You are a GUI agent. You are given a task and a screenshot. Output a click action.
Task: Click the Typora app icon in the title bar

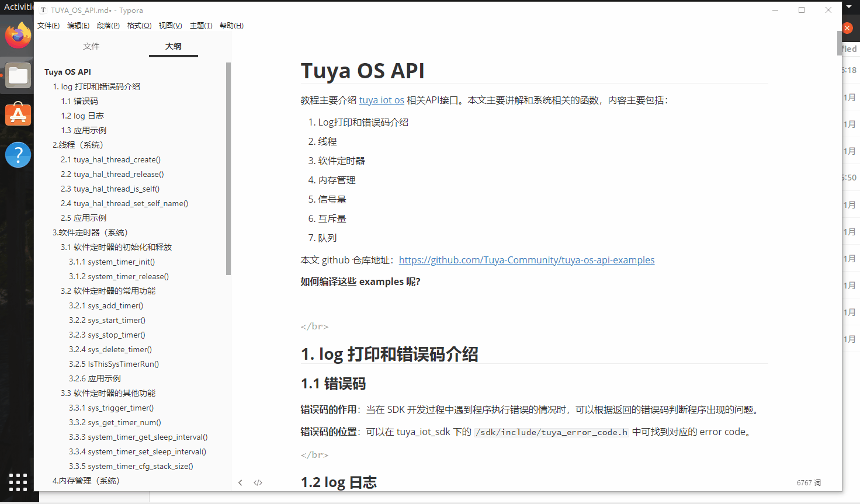(43, 10)
